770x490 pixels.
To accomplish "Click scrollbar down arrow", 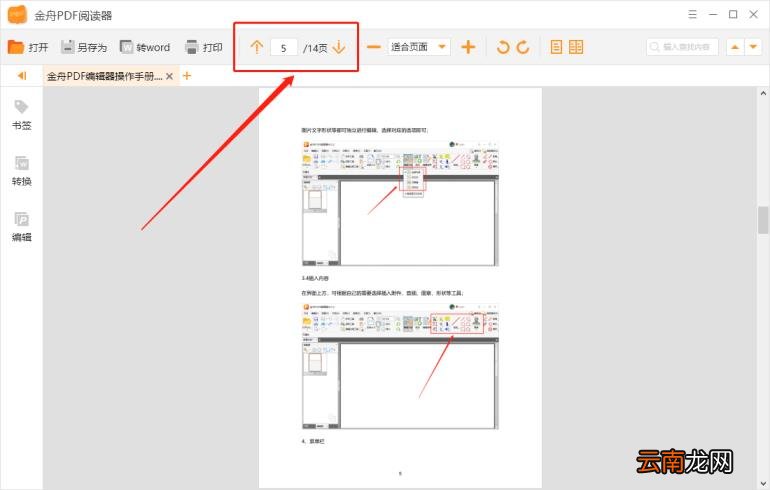I will 763,484.
